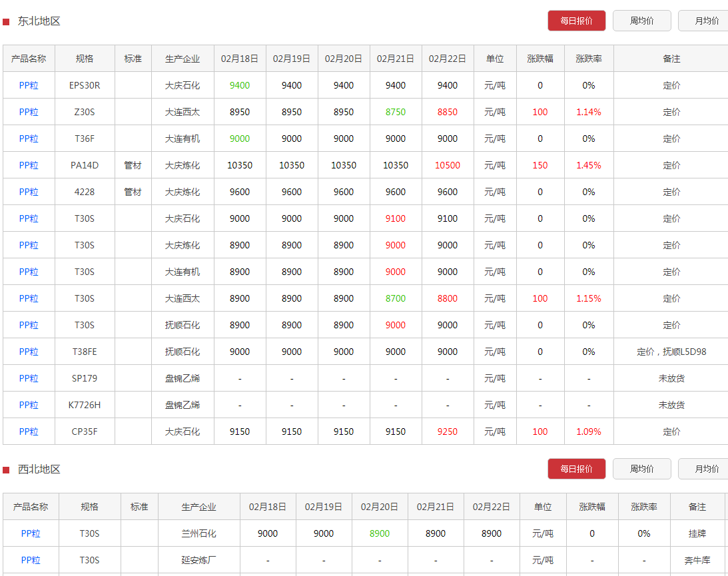Image resolution: width=728 pixels, height=576 pixels.
Task: Open PP粒 link in SP179 row
Action: pos(29,378)
